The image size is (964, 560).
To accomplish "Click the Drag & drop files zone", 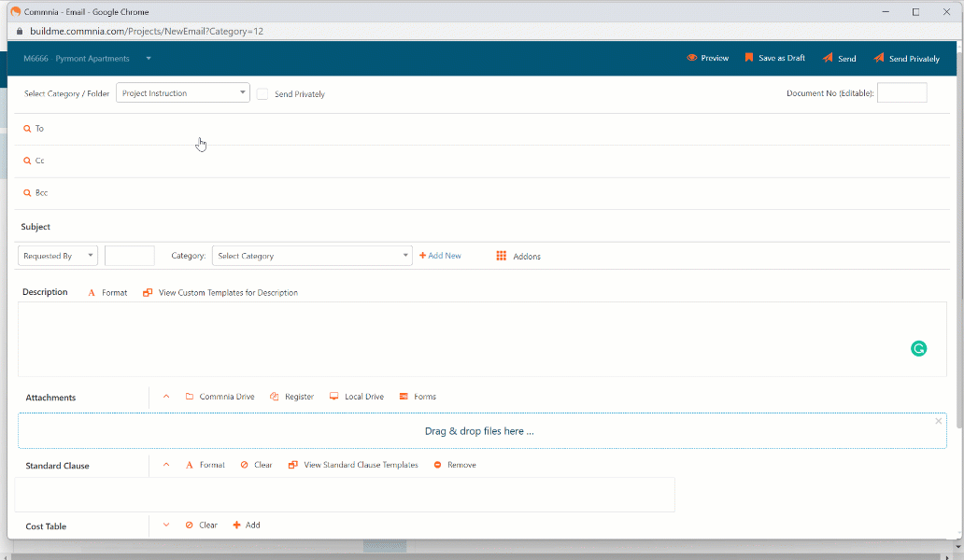I will click(482, 430).
